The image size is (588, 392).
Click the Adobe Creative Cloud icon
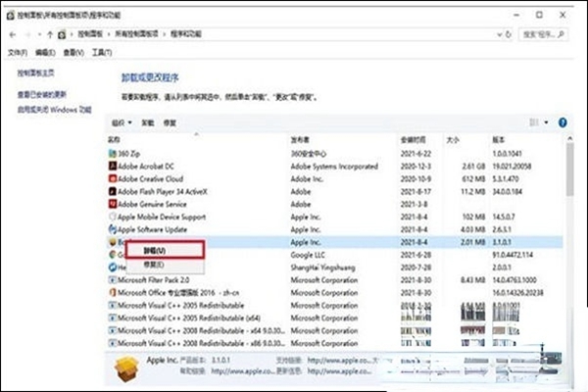(112, 178)
